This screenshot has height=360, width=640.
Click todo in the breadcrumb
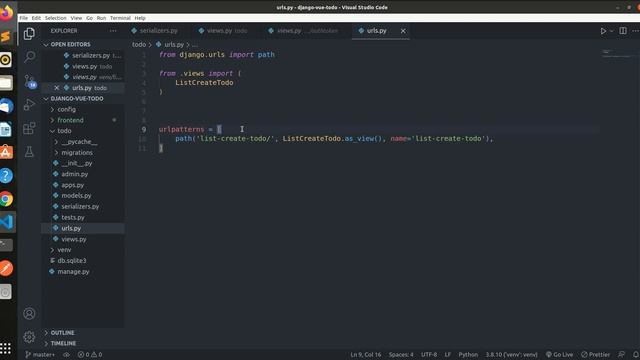pos(139,44)
